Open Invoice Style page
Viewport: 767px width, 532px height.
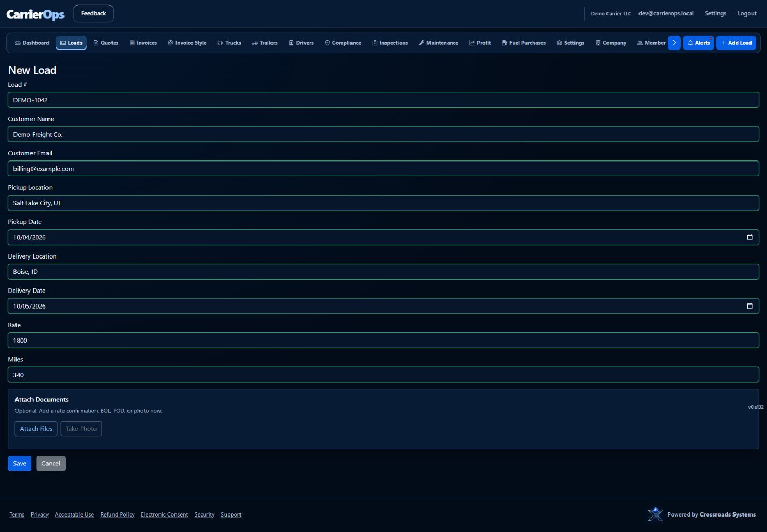click(187, 43)
